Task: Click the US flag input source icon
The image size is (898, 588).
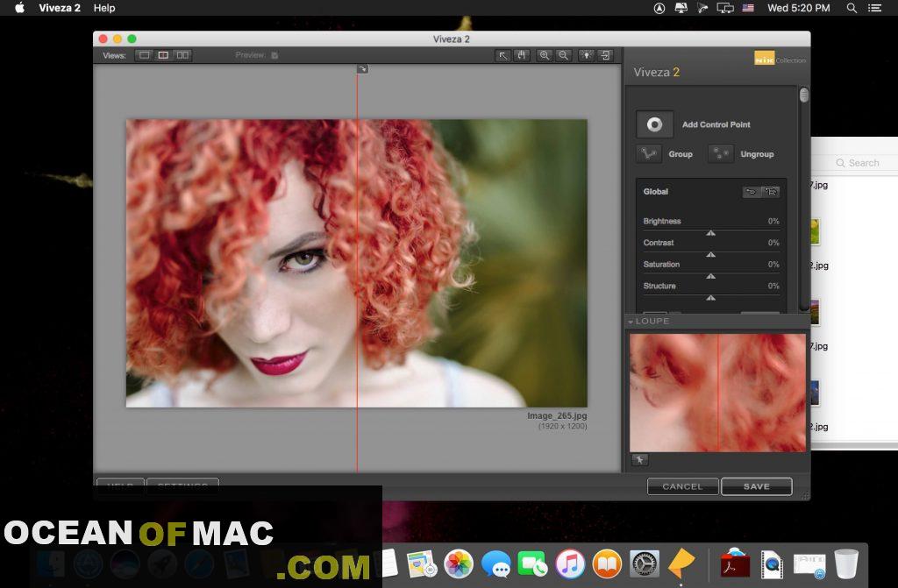Action: click(748, 8)
